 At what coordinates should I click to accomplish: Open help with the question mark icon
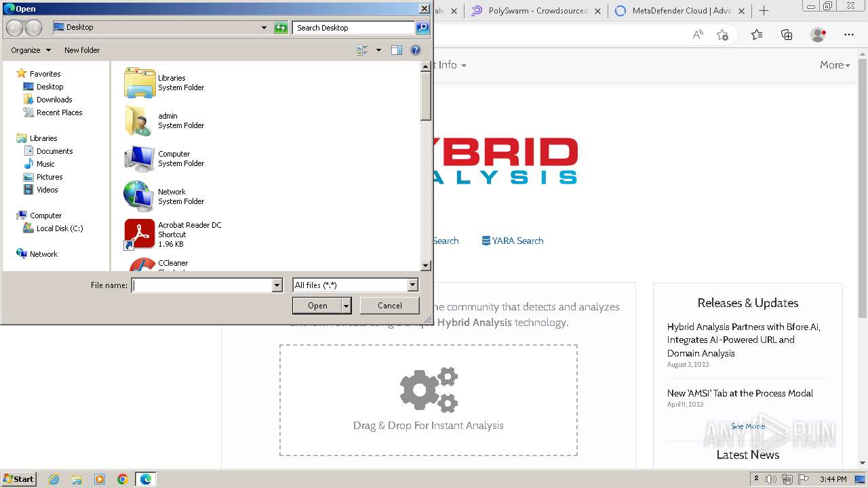point(416,50)
